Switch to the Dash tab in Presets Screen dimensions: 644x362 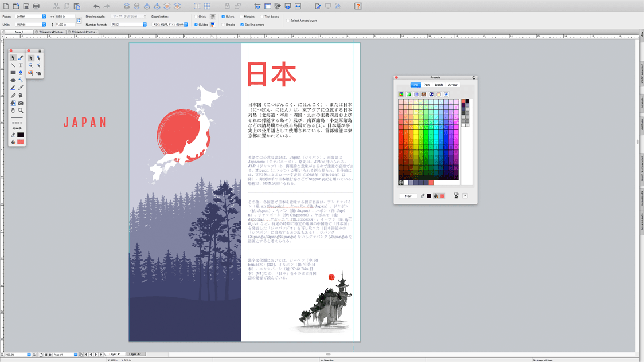click(439, 85)
